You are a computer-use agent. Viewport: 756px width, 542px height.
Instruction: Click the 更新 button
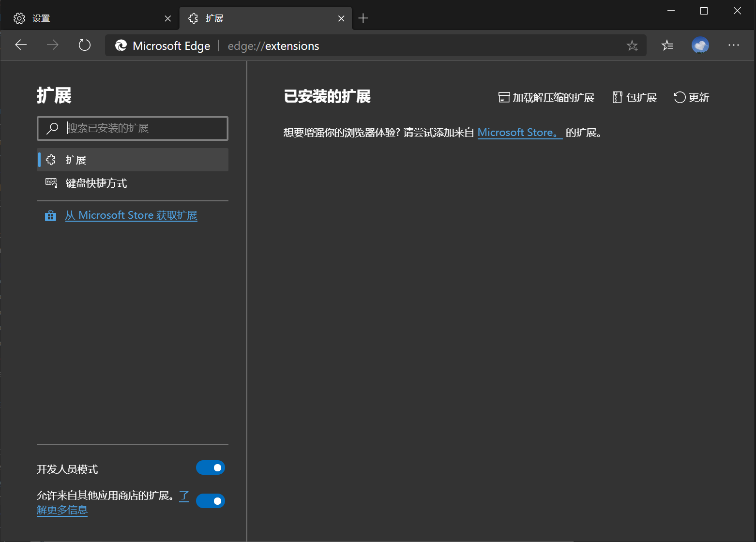692,98
